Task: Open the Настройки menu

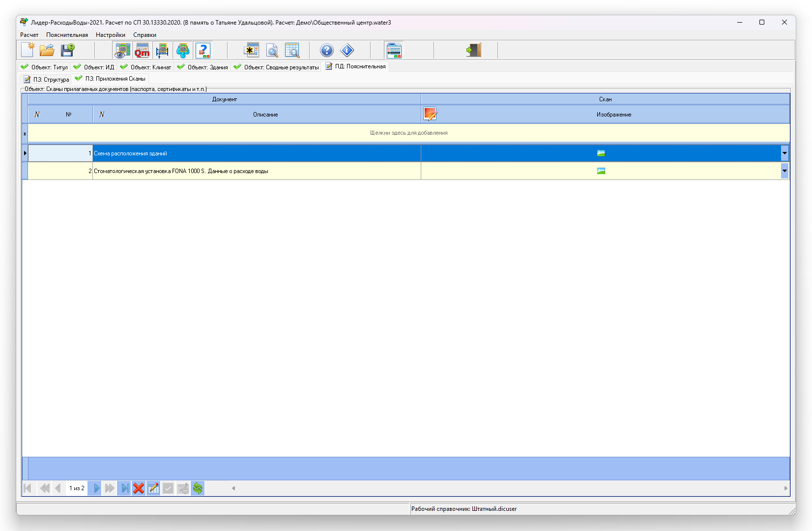Action: [111, 35]
